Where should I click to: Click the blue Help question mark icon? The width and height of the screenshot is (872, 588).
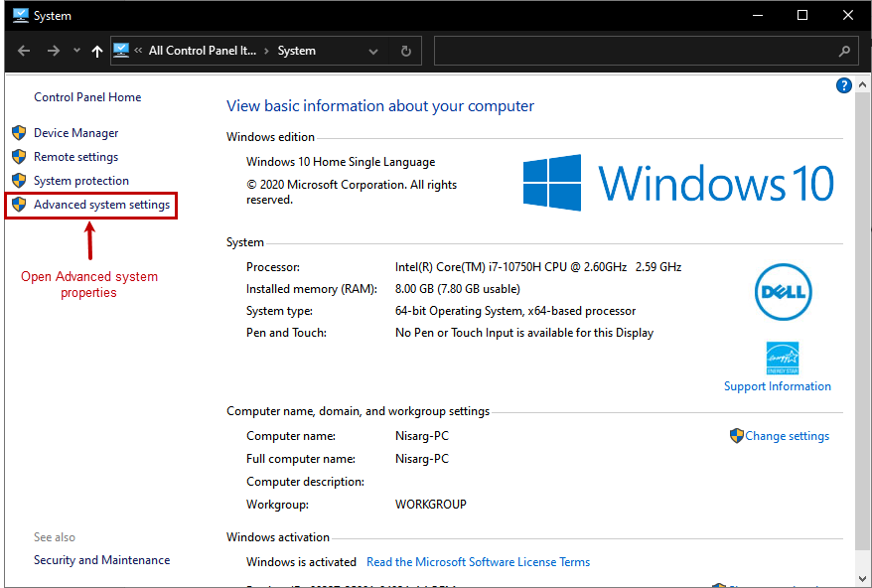(x=844, y=85)
